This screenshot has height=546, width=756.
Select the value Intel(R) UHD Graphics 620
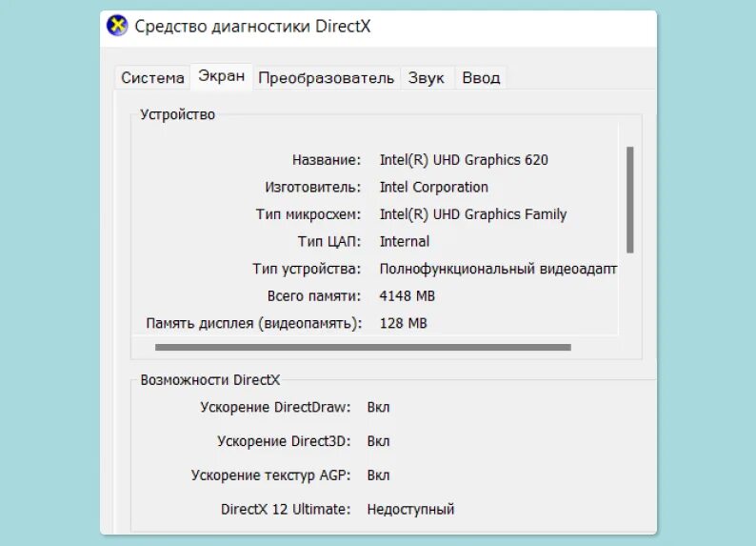click(x=464, y=160)
